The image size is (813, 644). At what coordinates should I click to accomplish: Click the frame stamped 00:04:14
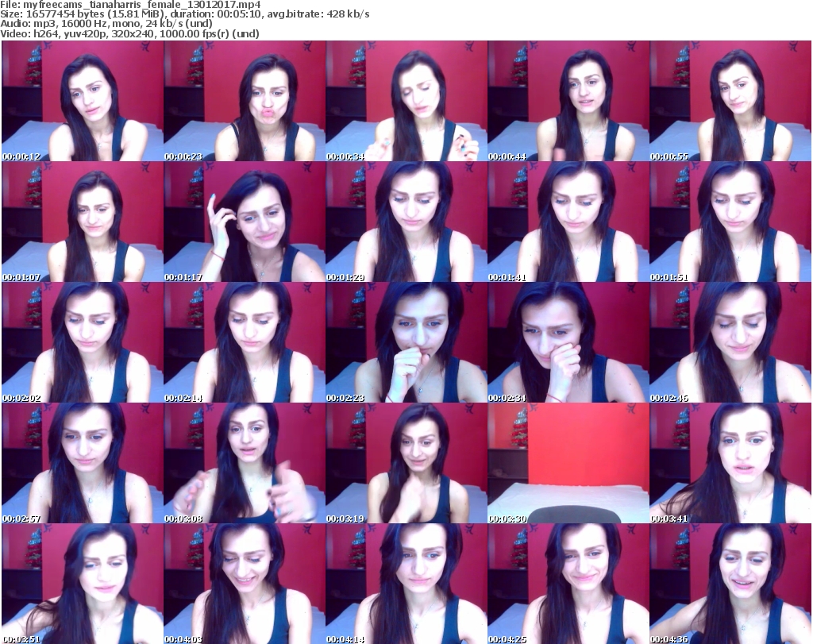point(406,584)
